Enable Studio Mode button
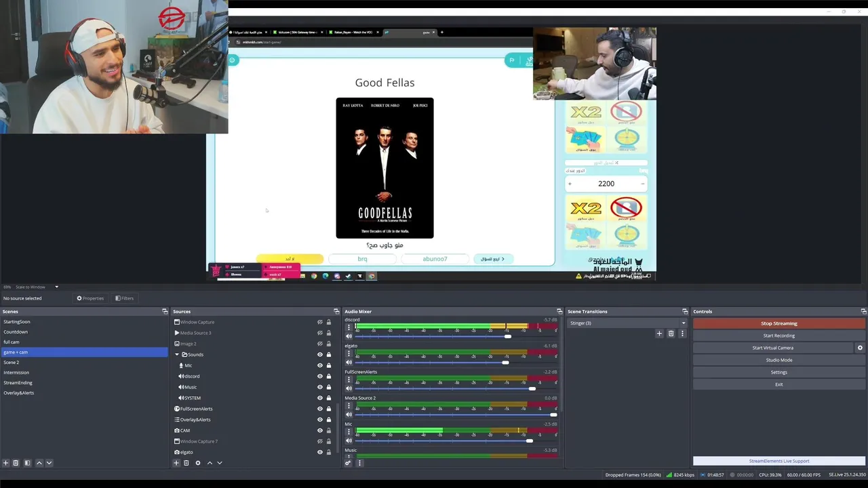868x488 pixels. pyautogui.click(x=778, y=360)
